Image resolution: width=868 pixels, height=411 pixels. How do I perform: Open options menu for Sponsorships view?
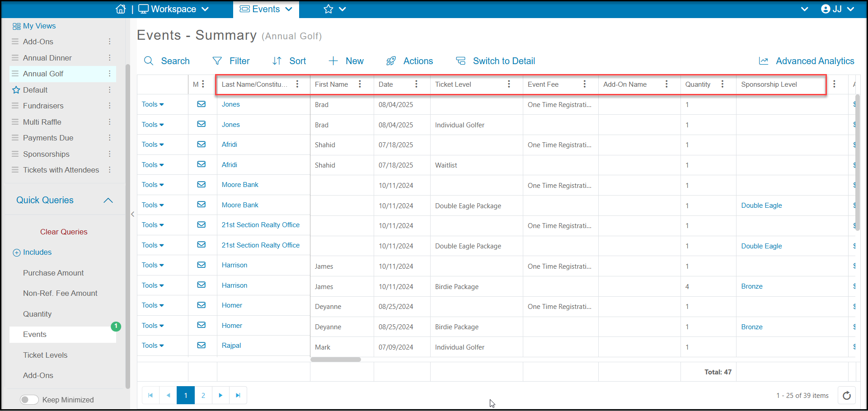click(x=110, y=154)
